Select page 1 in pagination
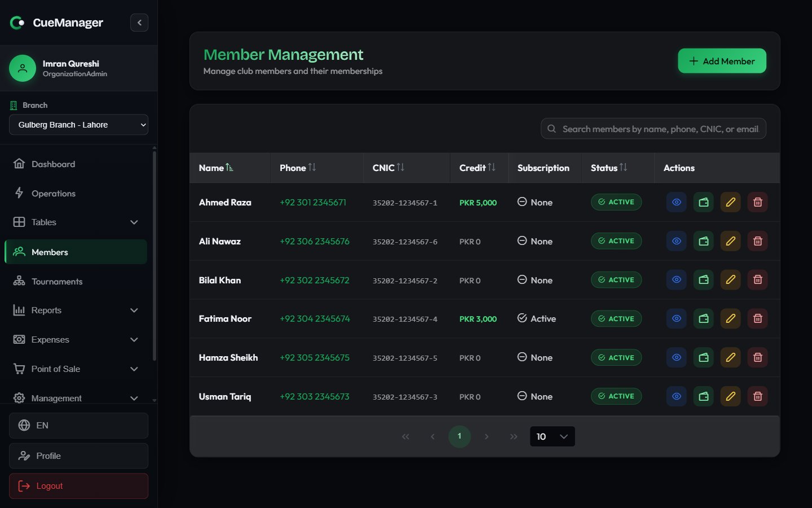The height and width of the screenshot is (508, 812). coord(460,436)
